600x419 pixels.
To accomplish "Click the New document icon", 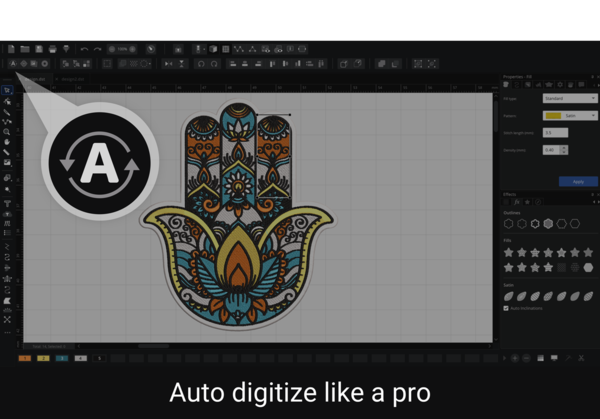I will point(12,48).
